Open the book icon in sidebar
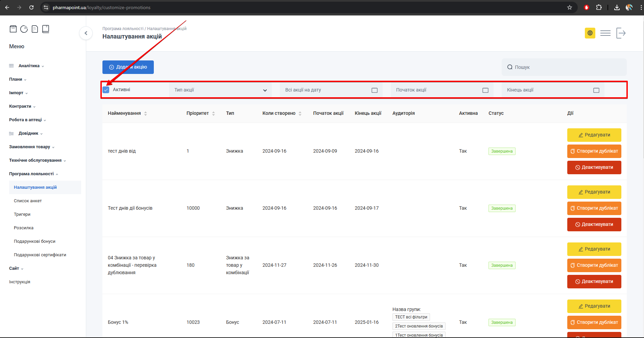The image size is (644, 338). click(46, 29)
